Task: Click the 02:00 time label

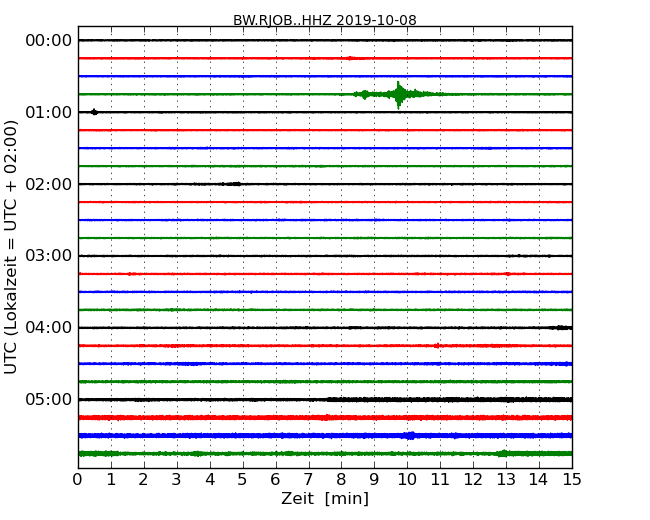Action: [x=49, y=184]
